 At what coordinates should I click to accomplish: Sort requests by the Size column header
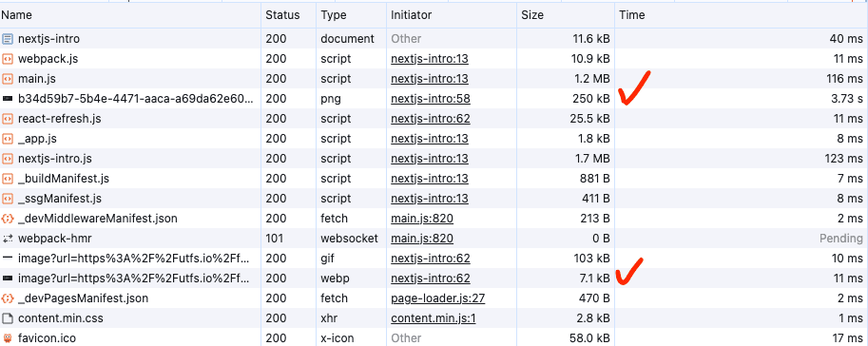(x=532, y=15)
